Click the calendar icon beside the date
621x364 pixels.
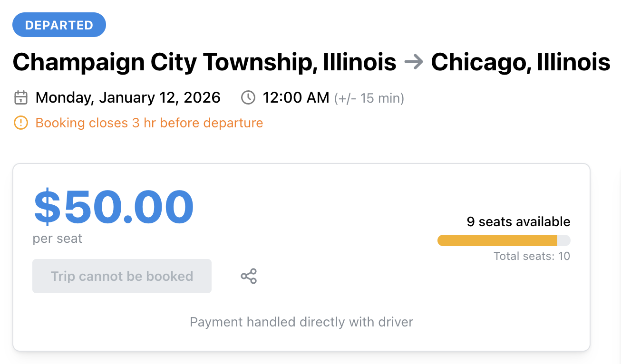pos(21,98)
